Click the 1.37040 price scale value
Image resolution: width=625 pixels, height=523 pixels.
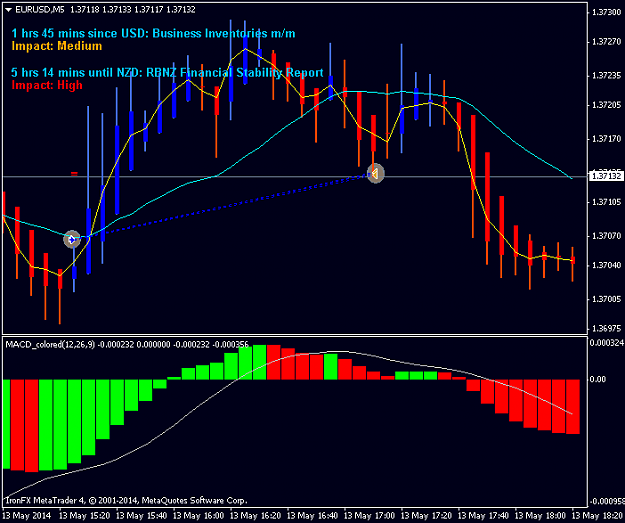[606, 265]
